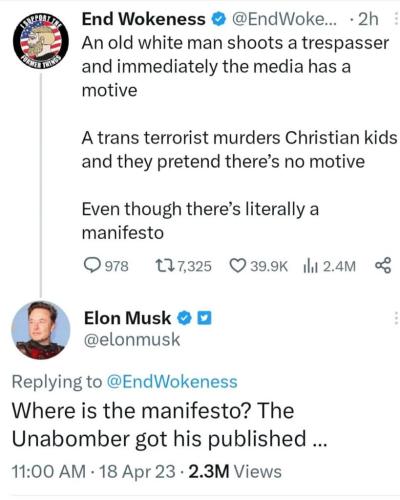Open the @elonmusk handle link
The height and width of the screenshot is (500, 400).
coord(132,340)
